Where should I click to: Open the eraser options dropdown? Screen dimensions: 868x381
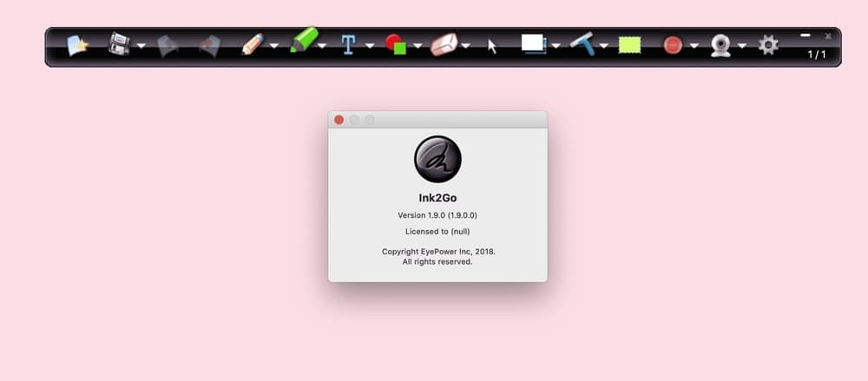click(466, 46)
